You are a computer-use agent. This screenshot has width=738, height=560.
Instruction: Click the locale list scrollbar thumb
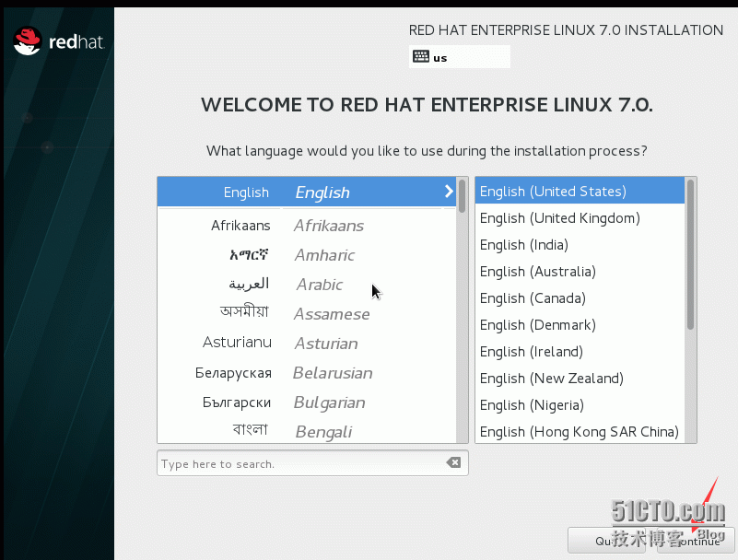690,254
